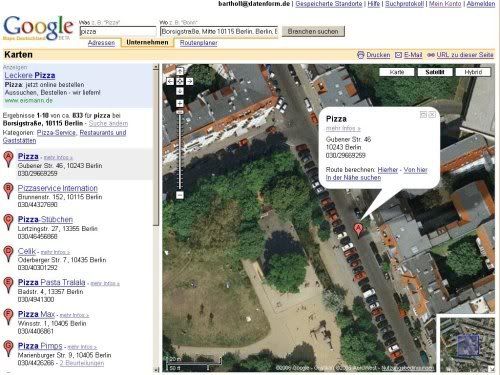Open the Pizzaservice Internation result

57,188
